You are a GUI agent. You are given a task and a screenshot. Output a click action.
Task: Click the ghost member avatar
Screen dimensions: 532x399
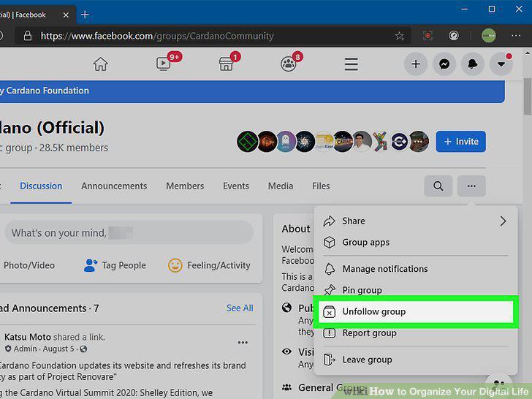click(x=286, y=142)
